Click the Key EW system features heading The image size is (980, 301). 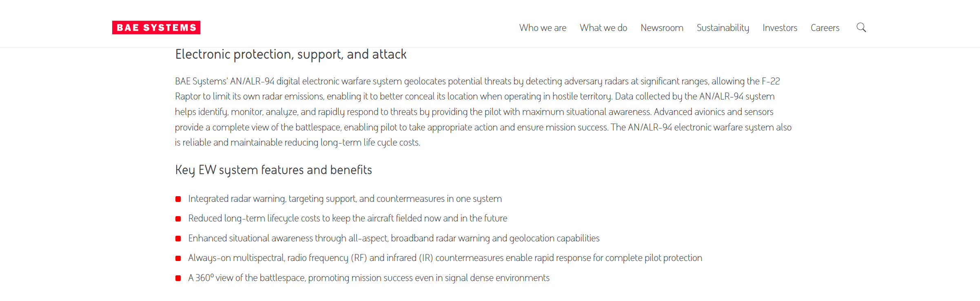pos(273,170)
